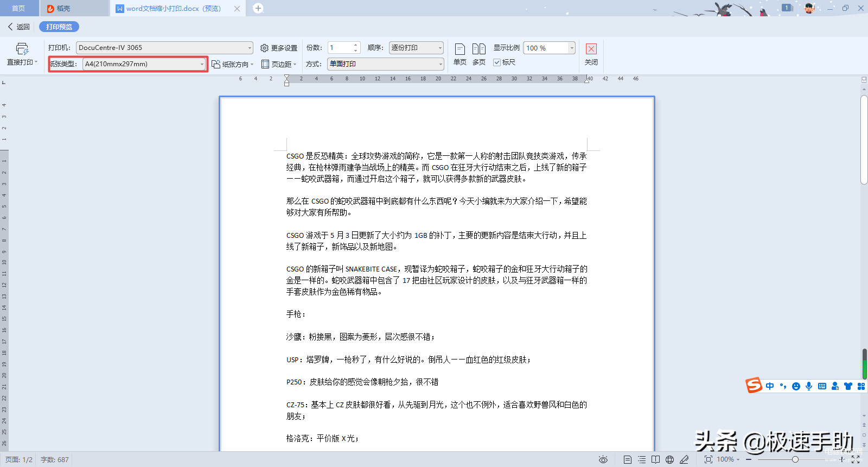868x467 pixels.
Task: Switch to reading view book icon
Action: 656,459
